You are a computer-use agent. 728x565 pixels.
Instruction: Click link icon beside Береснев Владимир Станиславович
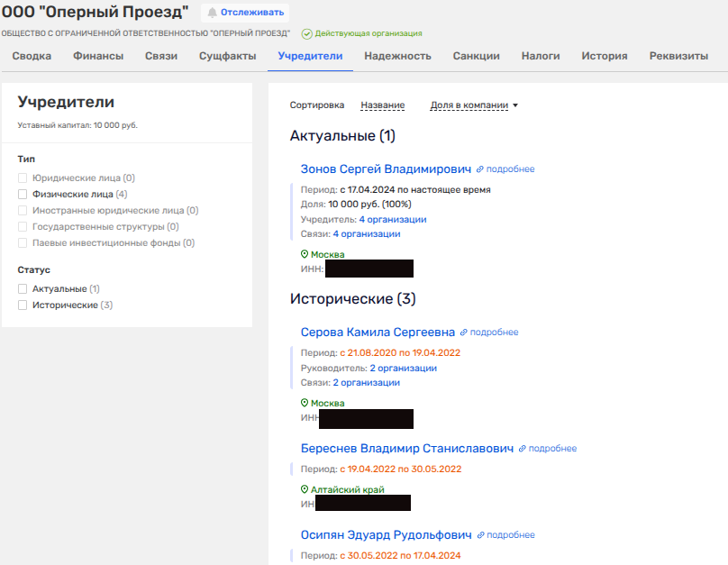[x=523, y=448]
